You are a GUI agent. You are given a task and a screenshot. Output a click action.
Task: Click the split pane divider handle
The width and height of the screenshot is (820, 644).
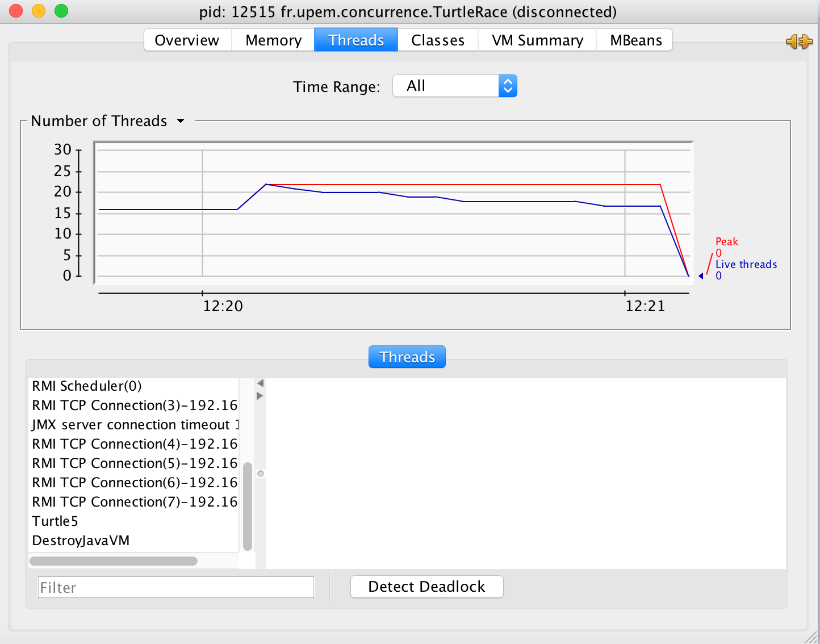pyautogui.click(x=261, y=474)
